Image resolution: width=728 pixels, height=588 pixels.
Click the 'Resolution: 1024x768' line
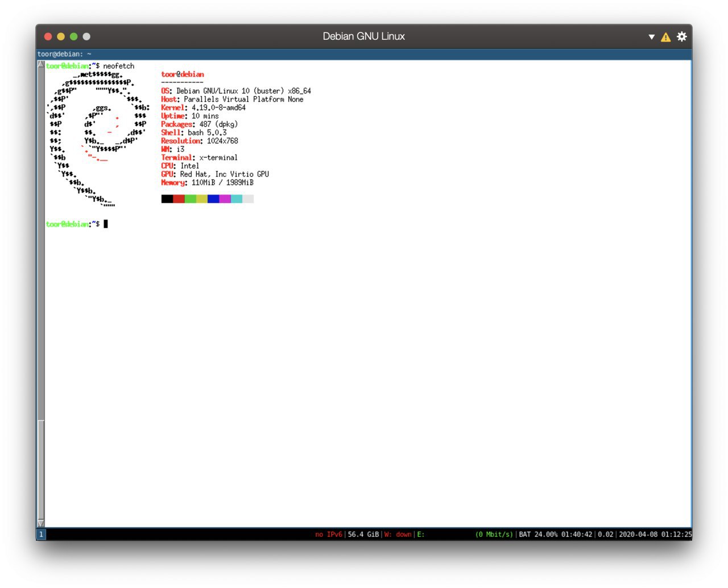pos(200,141)
